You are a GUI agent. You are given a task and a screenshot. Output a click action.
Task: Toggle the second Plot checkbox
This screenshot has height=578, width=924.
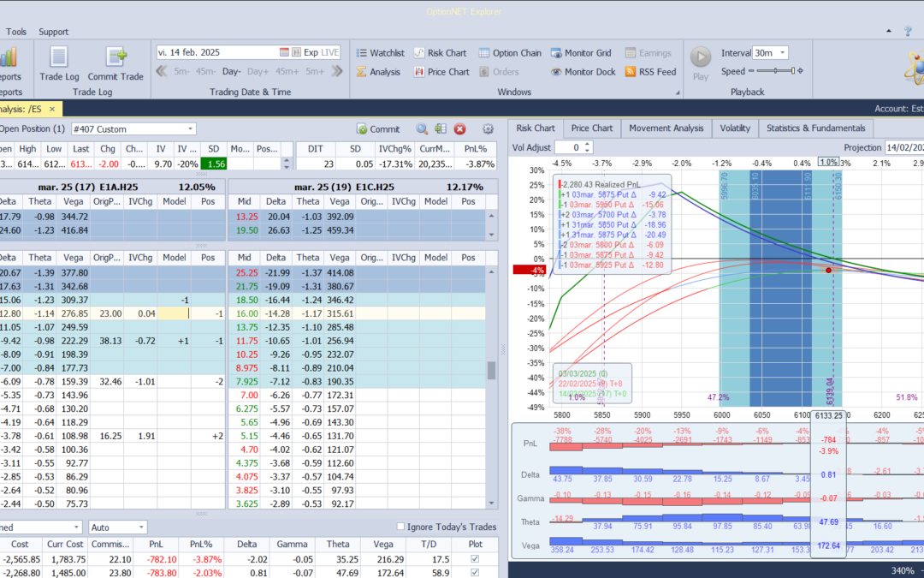point(475,573)
